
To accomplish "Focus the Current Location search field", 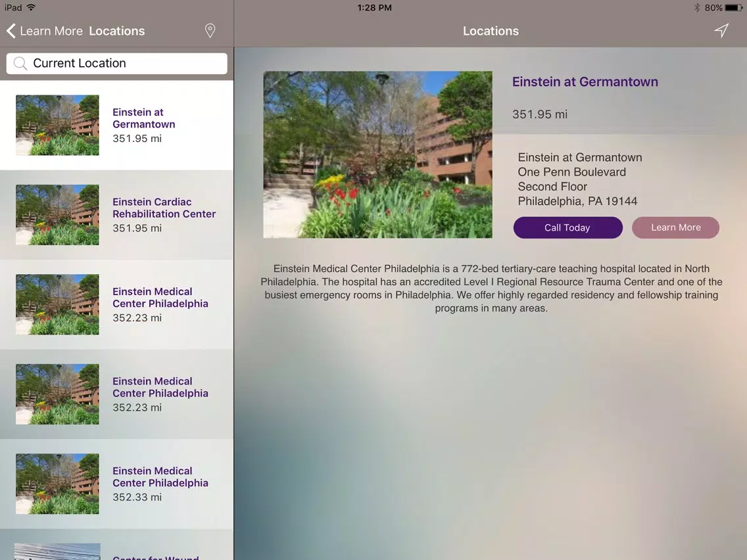I will (117, 63).
